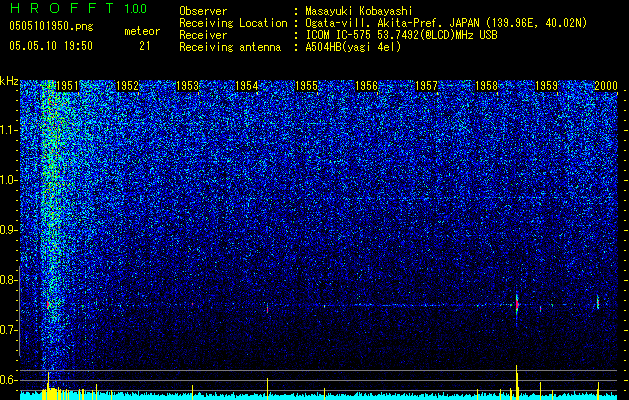
Task: Click the 1.0 kHz axis label
Action: pos(9,180)
